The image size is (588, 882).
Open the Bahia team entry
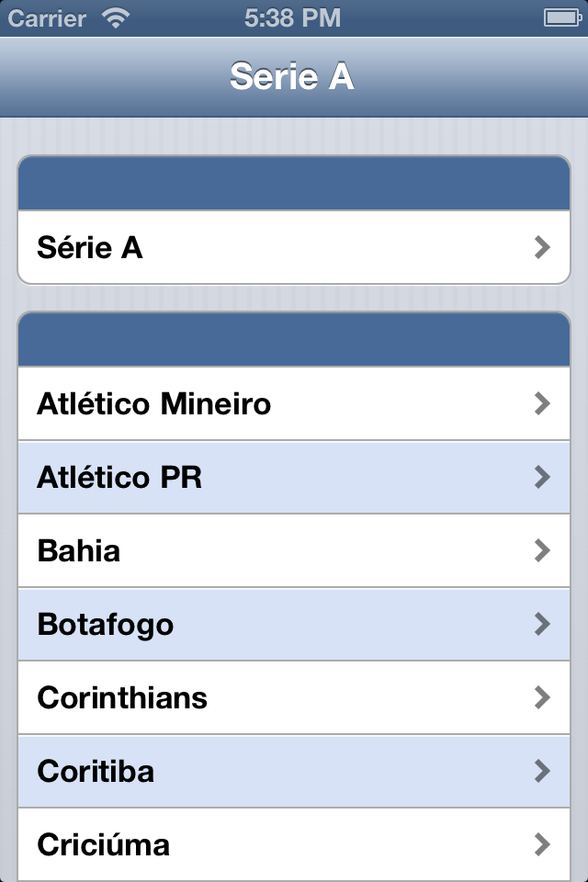click(79, 551)
